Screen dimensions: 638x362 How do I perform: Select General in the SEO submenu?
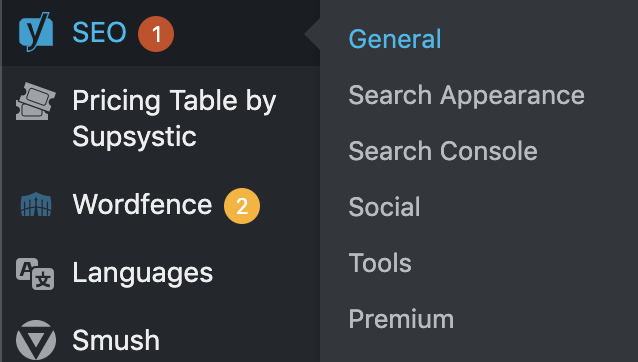(x=395, y=39)
